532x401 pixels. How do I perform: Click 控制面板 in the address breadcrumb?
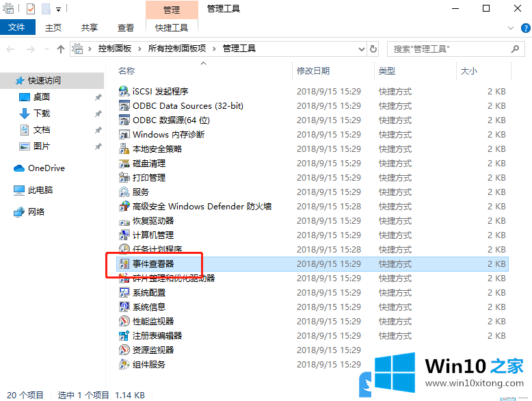point(115,49)
